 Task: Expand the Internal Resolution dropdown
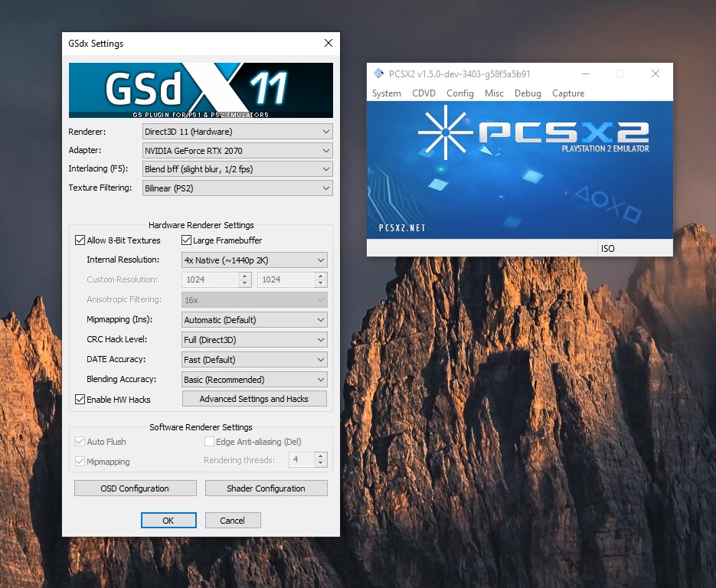pos(254,260)
